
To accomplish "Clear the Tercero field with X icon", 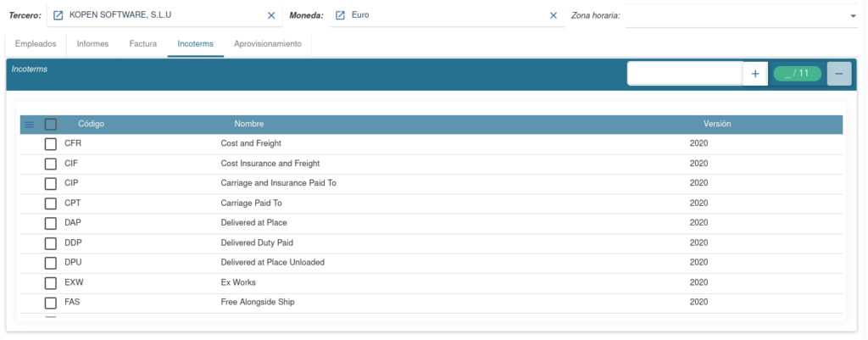I will tap(271, 15).
